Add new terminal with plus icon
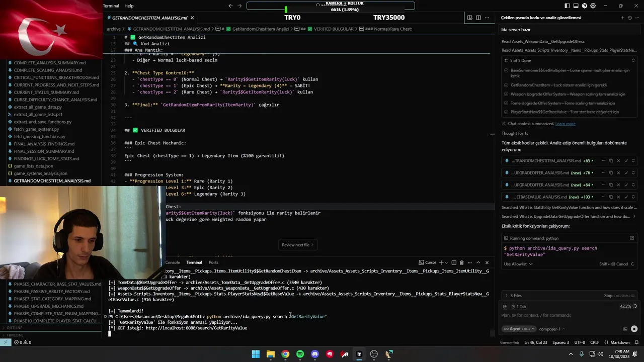This screenshot has width=644, height=362. pos(441,262)
